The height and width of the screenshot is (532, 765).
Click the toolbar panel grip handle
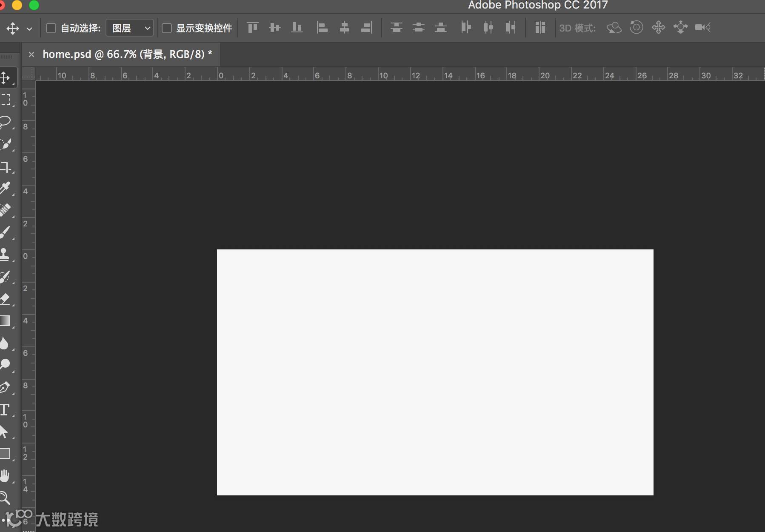coord(6,57)
